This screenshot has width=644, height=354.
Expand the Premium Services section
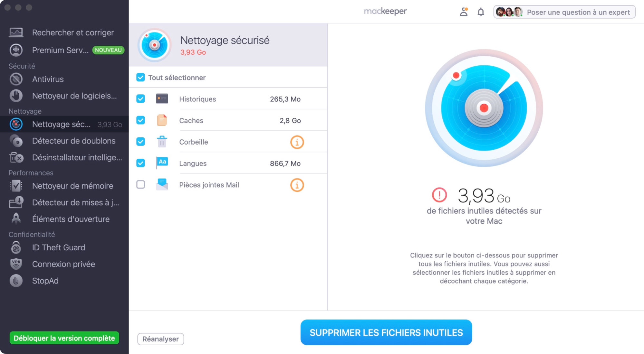click(x=65, y=49)
